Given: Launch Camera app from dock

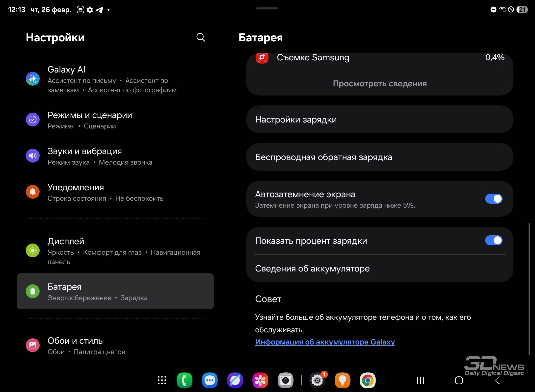Looking at the screenshot, I should tap(285, 380).
